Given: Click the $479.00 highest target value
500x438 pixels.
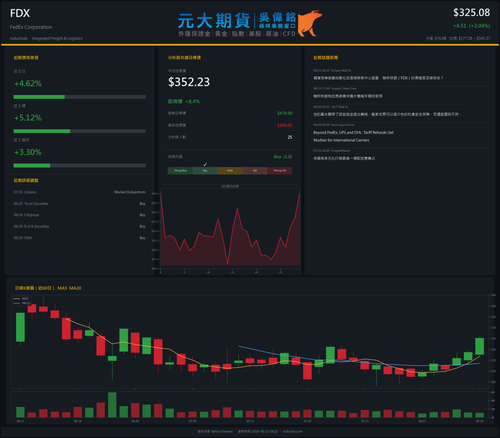Looking at the screenshot, I should pyautogui.click(x=285, y=113).
